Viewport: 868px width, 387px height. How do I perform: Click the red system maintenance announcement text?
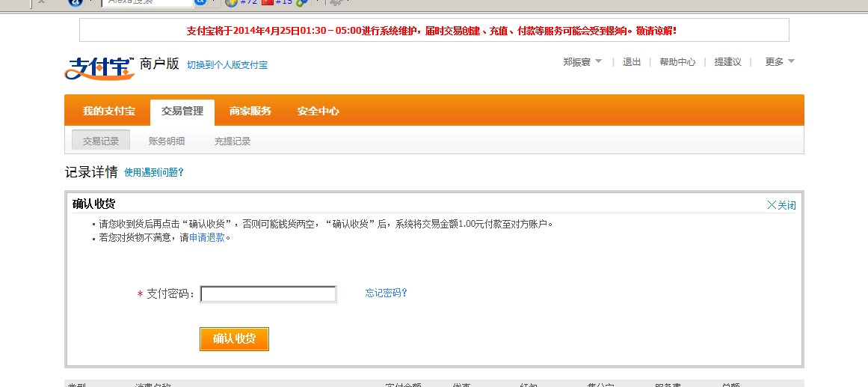coord(432,31)
